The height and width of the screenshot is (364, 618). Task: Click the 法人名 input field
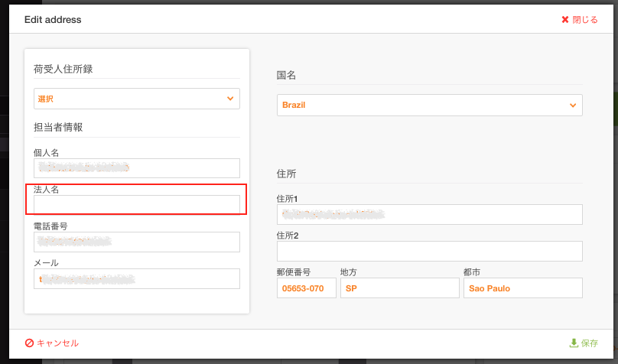pyautogui.click(x=137, y=204)
